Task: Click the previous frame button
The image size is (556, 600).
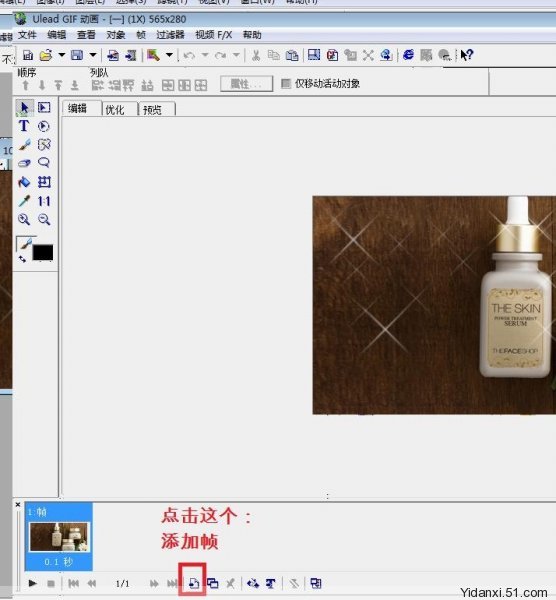Action: 92,584
